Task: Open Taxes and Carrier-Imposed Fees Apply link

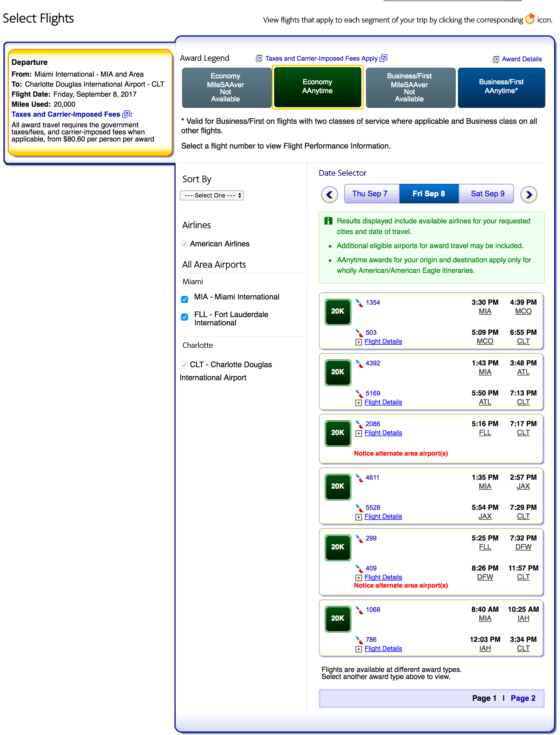Action: coord(321,59)
